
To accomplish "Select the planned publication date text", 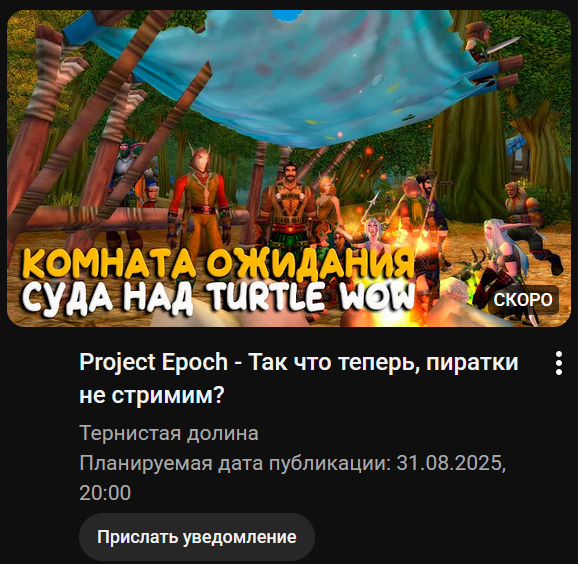I will coord(293,478).
